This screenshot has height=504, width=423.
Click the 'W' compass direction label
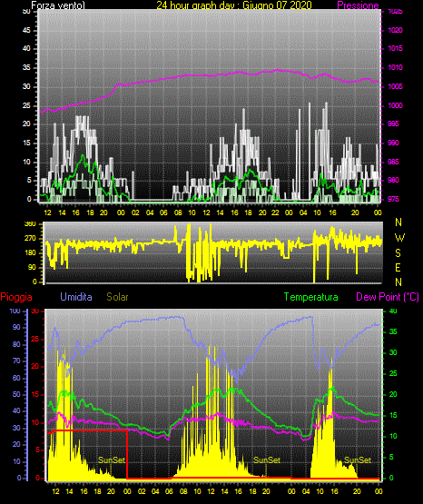click(x=399, y=238)
